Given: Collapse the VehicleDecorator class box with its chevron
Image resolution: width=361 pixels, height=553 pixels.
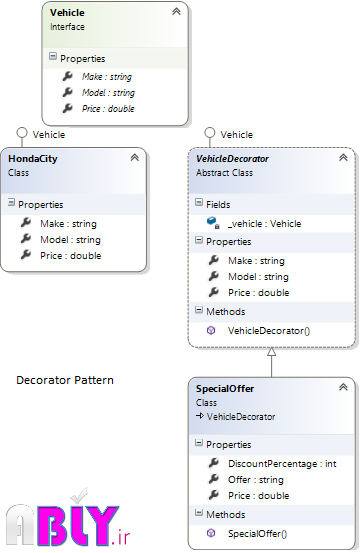Looking at the screenshot, I should coord(343,158).
